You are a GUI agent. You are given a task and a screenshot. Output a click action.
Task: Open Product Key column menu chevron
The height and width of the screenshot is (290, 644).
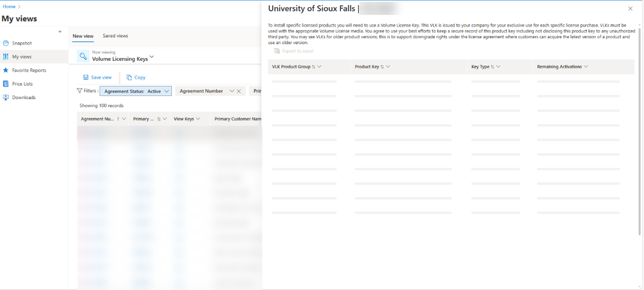click(388, 67)
